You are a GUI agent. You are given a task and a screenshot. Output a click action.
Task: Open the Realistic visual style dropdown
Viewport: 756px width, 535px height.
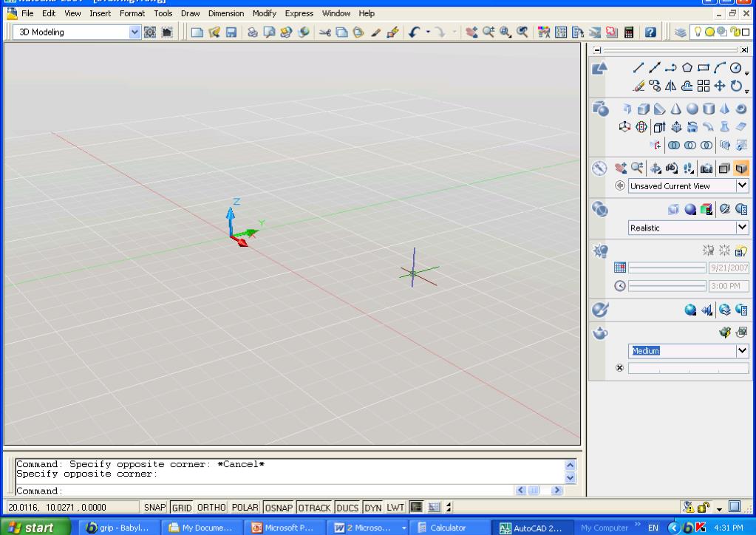click(742, 228)
